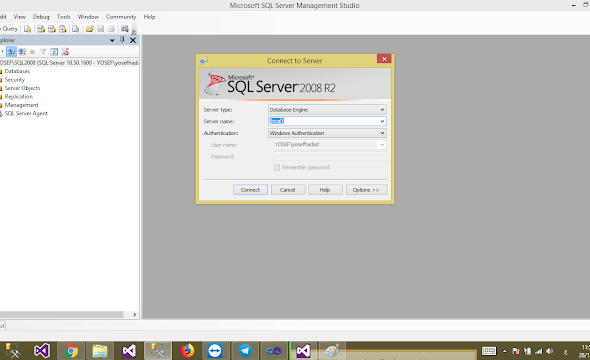Screen dimensions: 590x360
Task: Select the SQL Server Agent tree node
Action: [x=26, y=113]
